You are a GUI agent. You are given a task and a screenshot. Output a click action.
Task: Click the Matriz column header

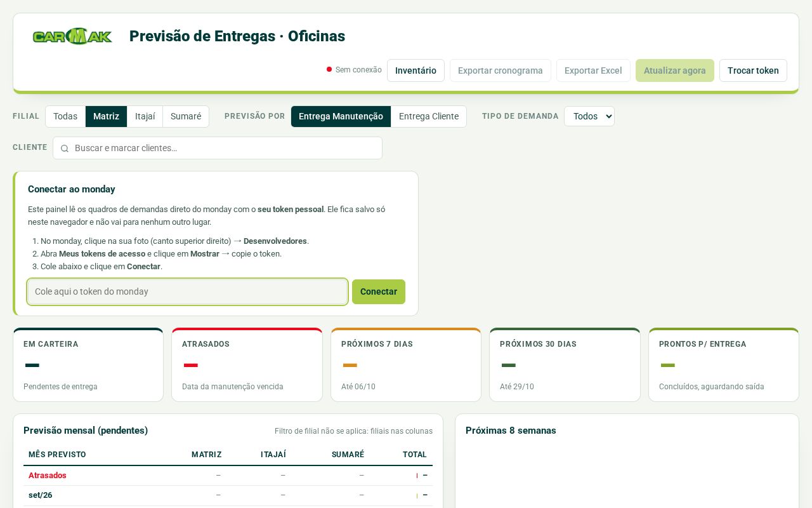207,455
